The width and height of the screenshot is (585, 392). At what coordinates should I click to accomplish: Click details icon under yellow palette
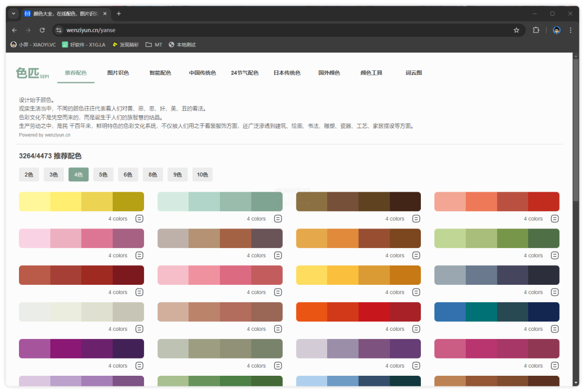click(x=139, y=219)
